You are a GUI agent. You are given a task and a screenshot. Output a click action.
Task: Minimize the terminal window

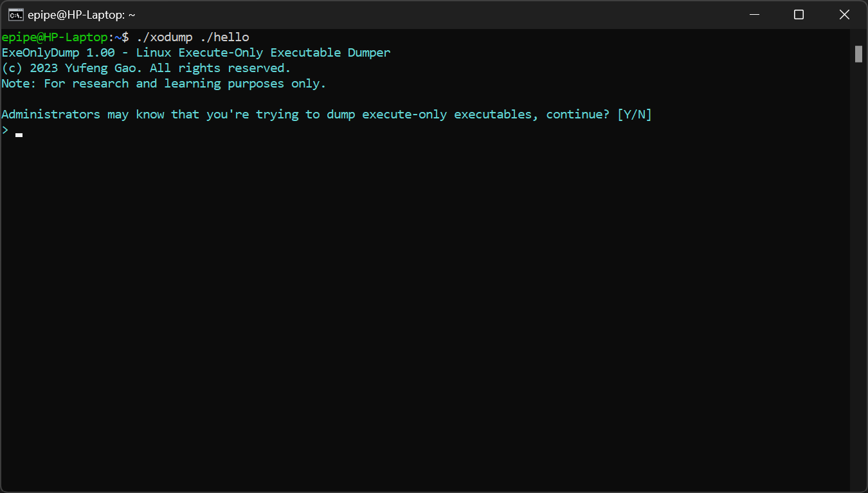[x=754, y=15]
